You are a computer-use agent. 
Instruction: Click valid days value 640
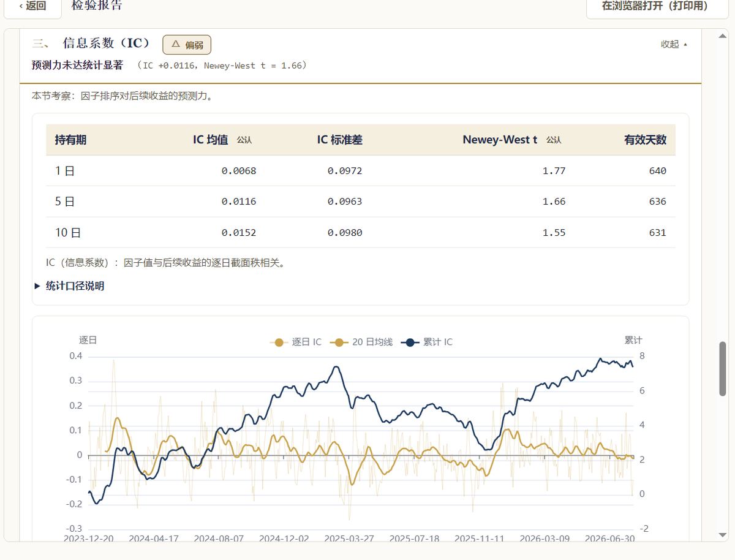point(657,171)
